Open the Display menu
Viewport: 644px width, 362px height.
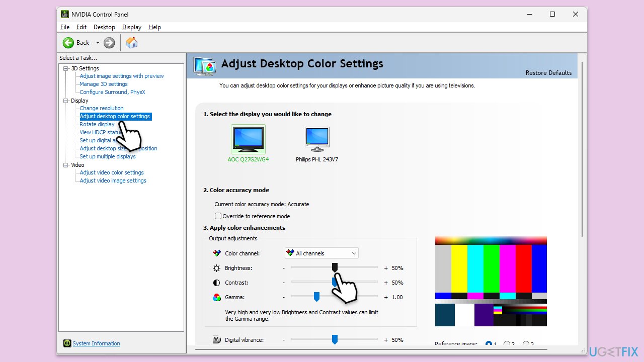[132, 27]
